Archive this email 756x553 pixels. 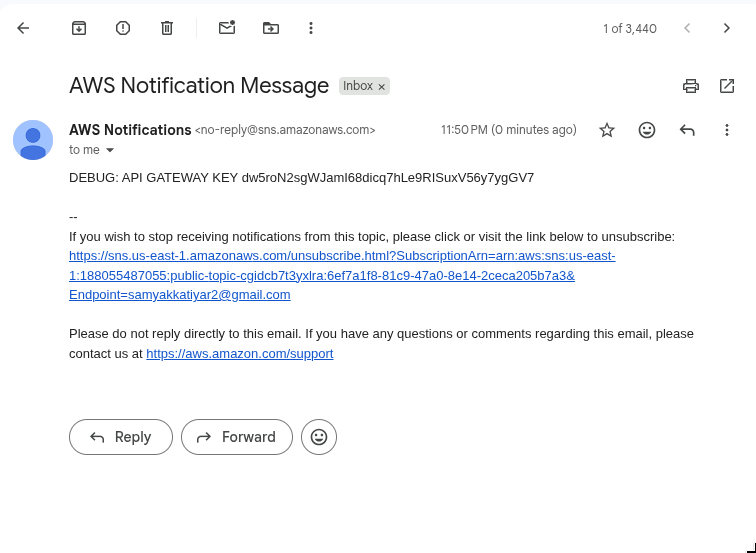pyautogui.click(x=79, y=28)
